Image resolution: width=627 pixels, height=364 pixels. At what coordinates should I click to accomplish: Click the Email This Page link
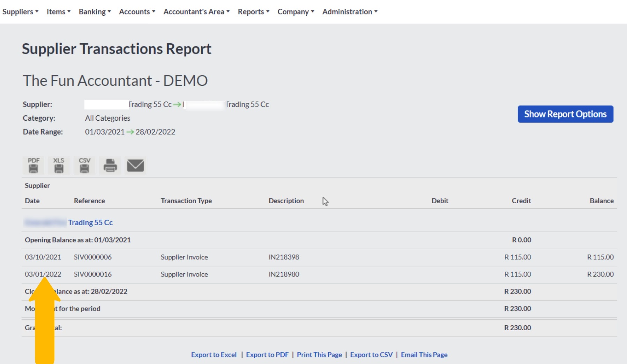(424, 355)
